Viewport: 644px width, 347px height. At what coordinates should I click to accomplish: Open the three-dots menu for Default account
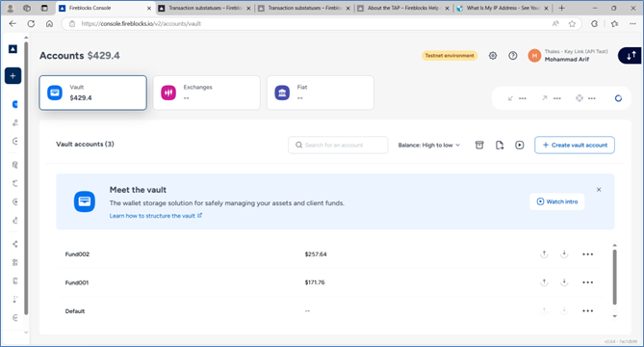coord(588,310)
